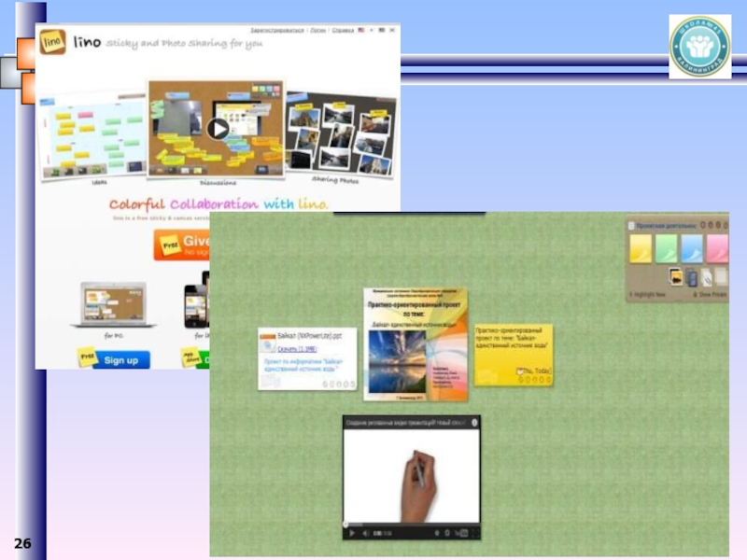Click the info icon on video title bar
Screen dimensions: 747x560
click(474, 423)
